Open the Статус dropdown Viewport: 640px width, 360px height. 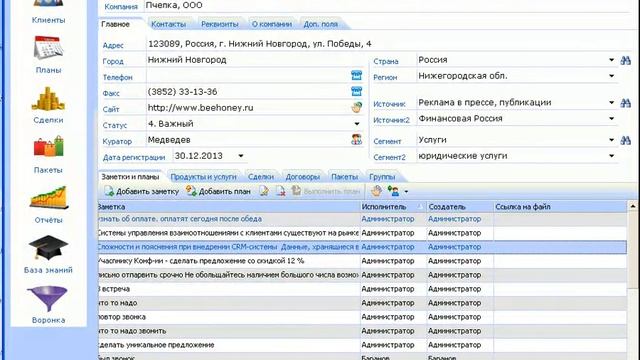click(x=357, y=124)
